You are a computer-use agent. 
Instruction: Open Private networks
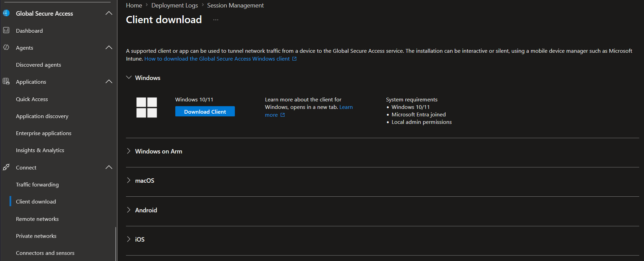36,236
